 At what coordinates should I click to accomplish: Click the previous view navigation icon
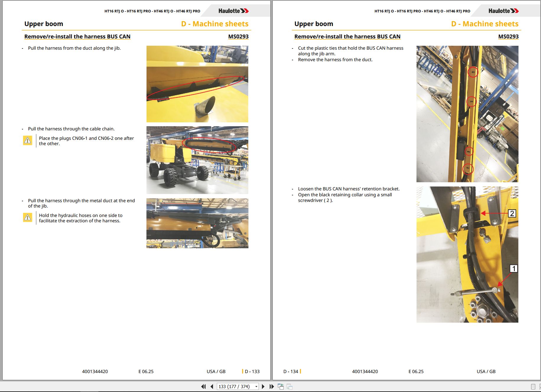coord(281,386)
